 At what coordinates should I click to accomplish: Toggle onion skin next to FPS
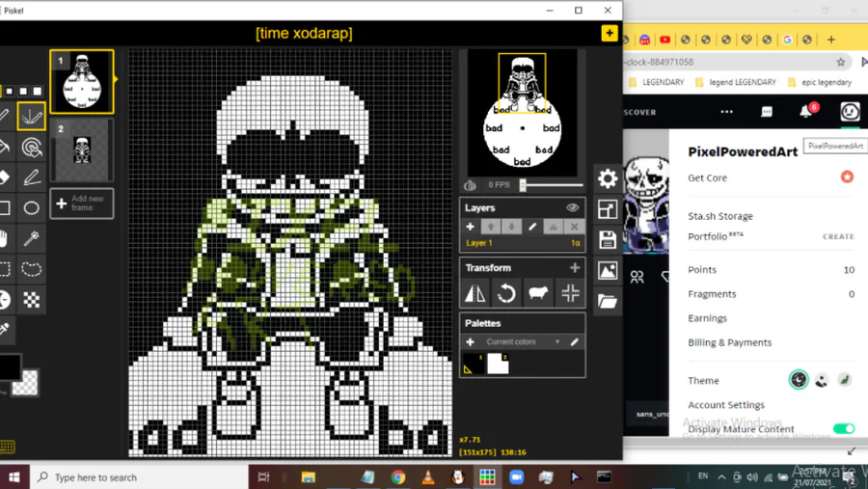(470, 185)
